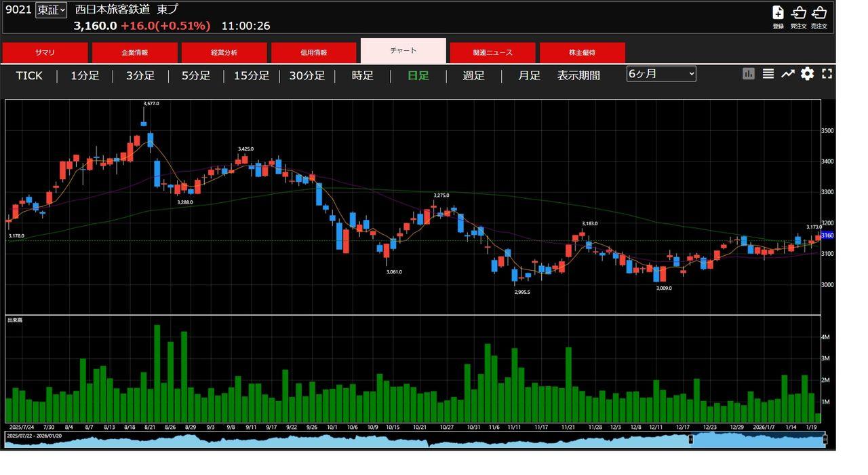Open the 6ヶ月 display period dropdown
The image size is (868, 475).
point(661,74)
